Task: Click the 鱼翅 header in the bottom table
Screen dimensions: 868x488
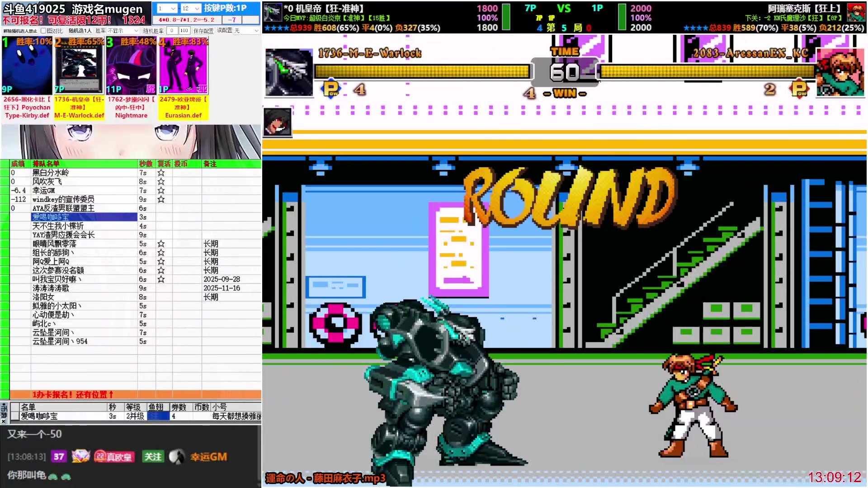Action: (x=157, y=407)
